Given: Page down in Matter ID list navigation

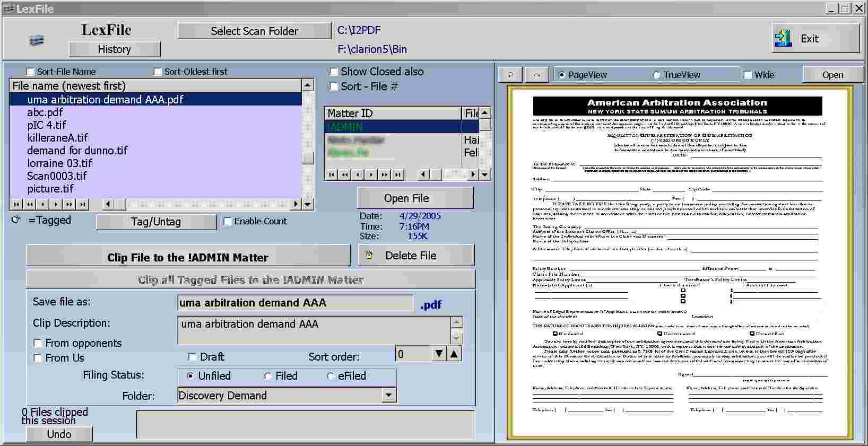Looking at the screenshot, I should tap(385, 174).
